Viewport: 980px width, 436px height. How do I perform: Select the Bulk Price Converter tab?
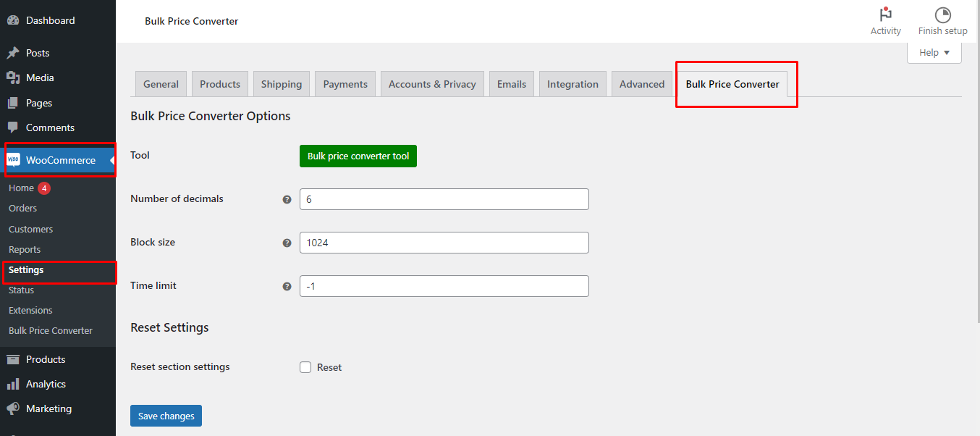(x=732, y=84)
